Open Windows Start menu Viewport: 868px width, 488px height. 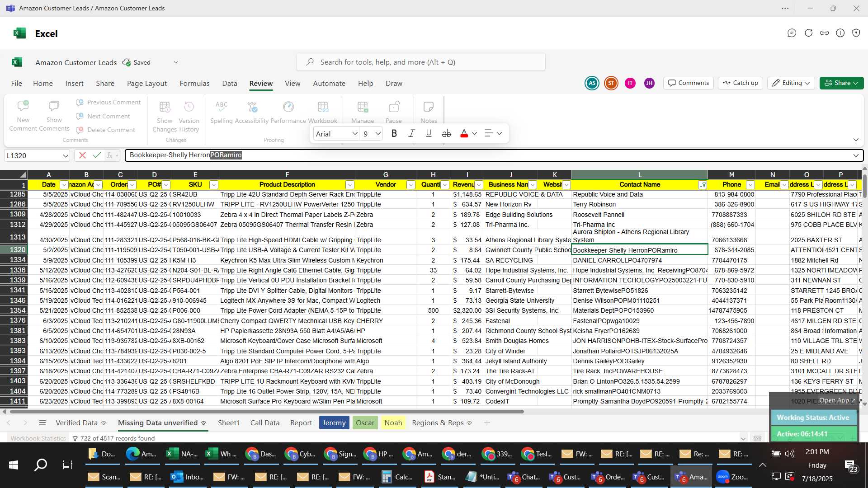pos(14,465)
